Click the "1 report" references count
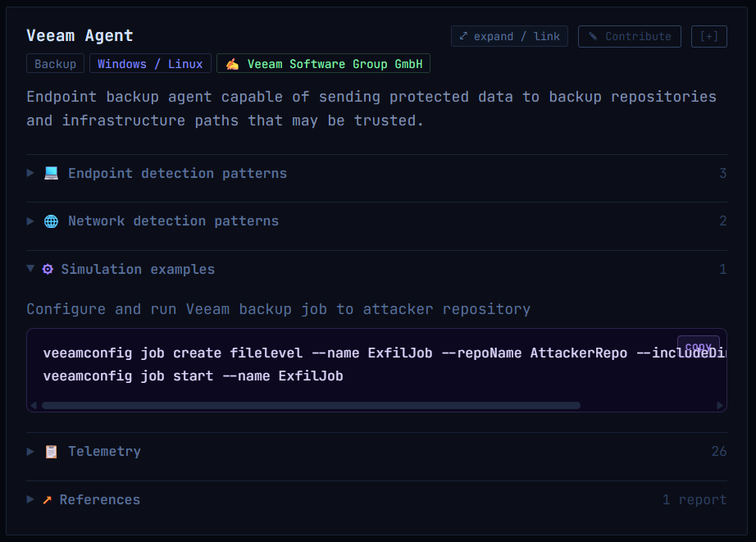The image size is (756, 542). [x=695, y=499]
